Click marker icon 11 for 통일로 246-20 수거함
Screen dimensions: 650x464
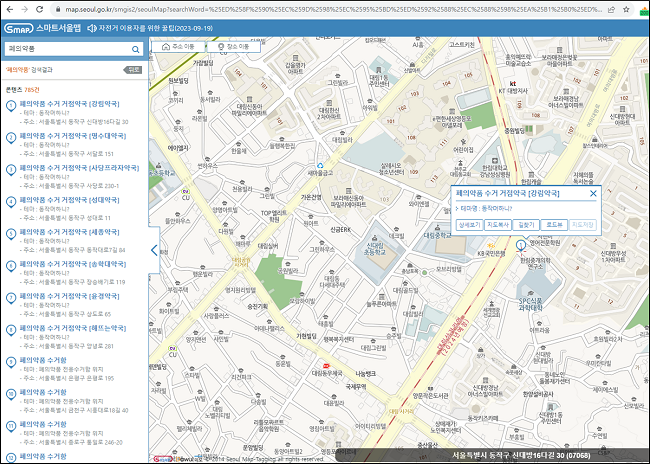[11, 426]
